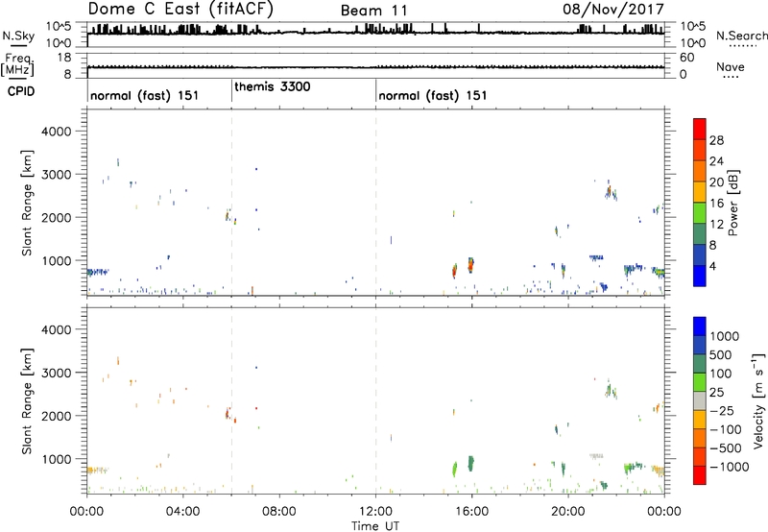Click the red top of power color bar
Image resolution: width=768 pixels, height=532 pixels.
click(700, 129)
